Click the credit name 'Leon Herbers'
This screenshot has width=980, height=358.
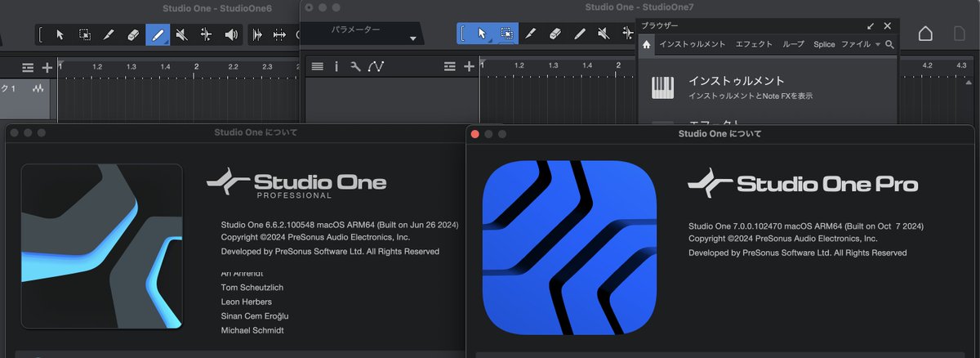coord(246,302)
